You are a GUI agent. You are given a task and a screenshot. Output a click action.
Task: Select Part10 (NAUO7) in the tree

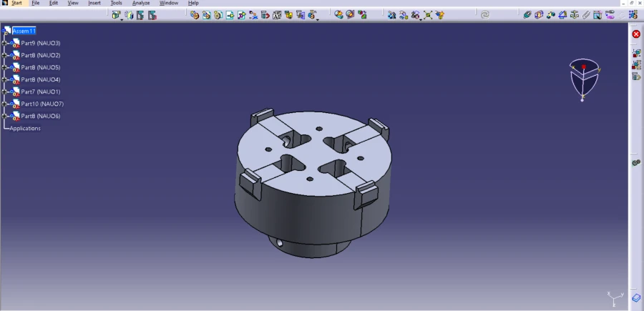42,104
